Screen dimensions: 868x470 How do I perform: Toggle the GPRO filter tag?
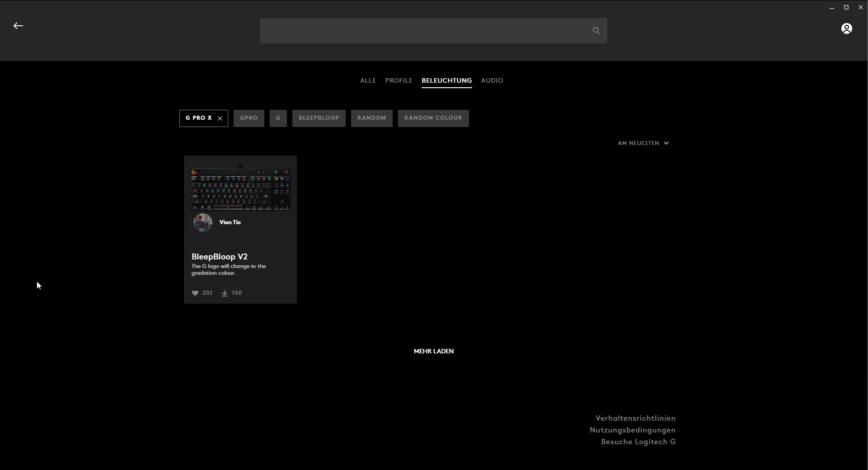point(249,118)
